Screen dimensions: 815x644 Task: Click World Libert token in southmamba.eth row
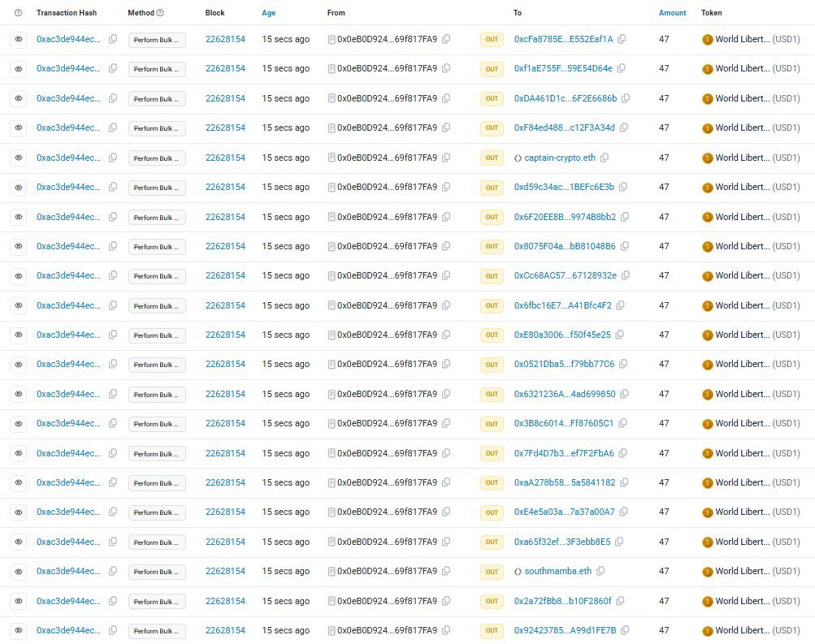743,571
